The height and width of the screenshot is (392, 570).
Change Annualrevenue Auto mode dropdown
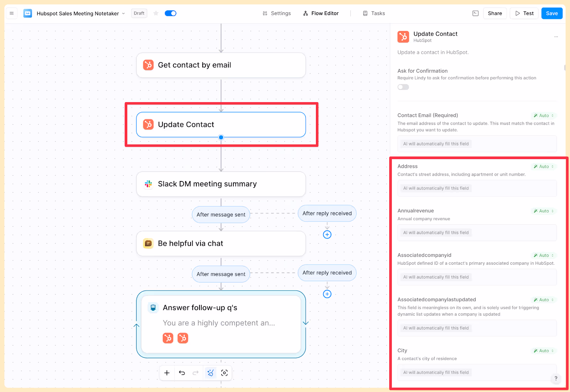pyautogui.click(x=544, y=211)
